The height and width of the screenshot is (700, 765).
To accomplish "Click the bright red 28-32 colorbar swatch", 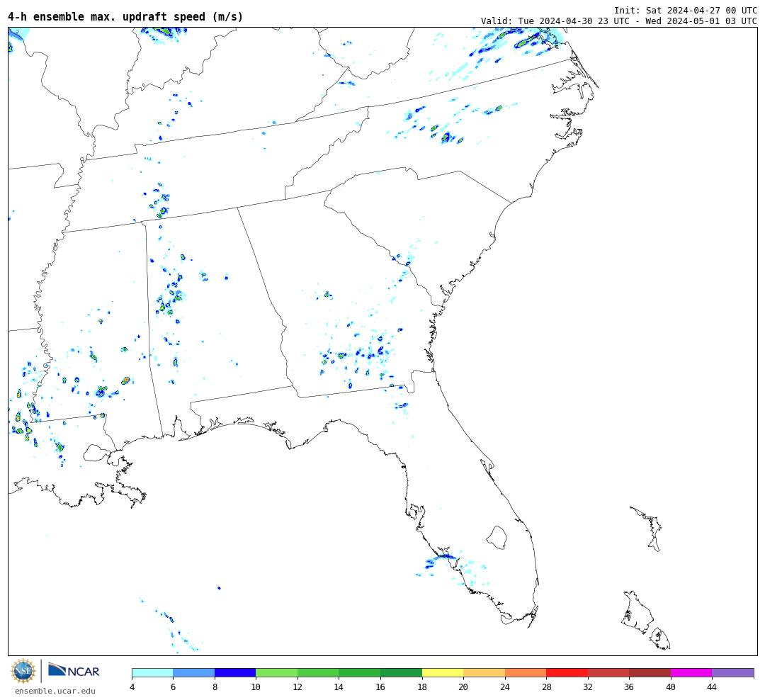I will pyautogui.click(x=567, y=672).
